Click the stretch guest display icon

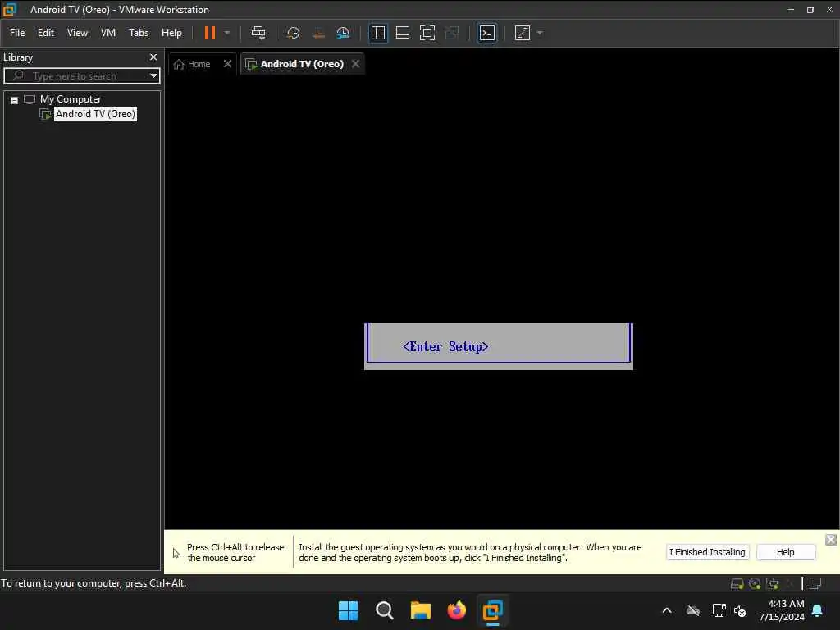pos(523,33)
